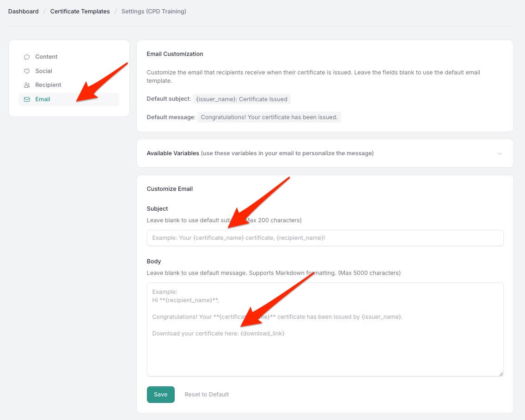
Task: Go to the Recipient settings section
Action: pyautogui.click(x=48, y=85)
